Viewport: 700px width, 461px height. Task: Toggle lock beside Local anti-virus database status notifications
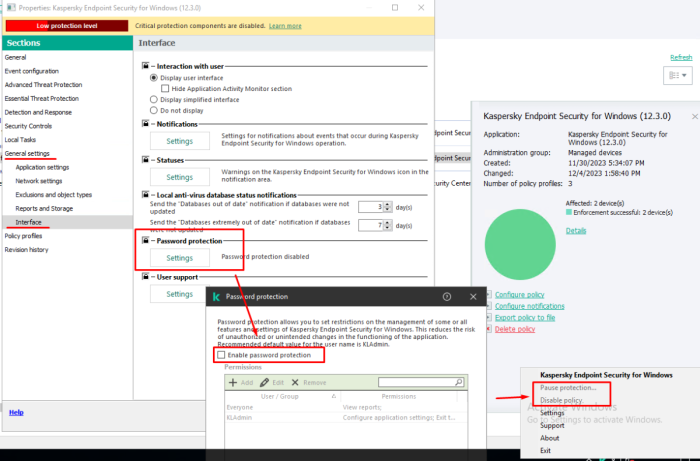(x=145, y=195)
